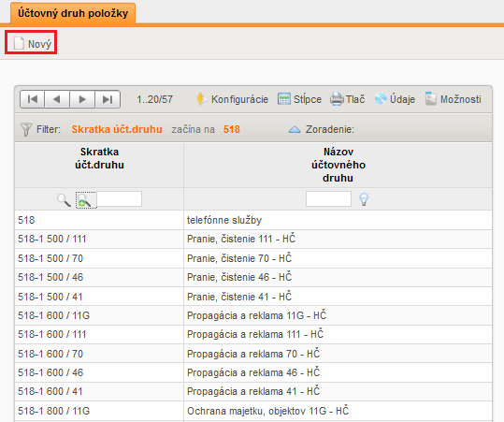
Task: Click the filter funnel icon
Action: point(26,129)
